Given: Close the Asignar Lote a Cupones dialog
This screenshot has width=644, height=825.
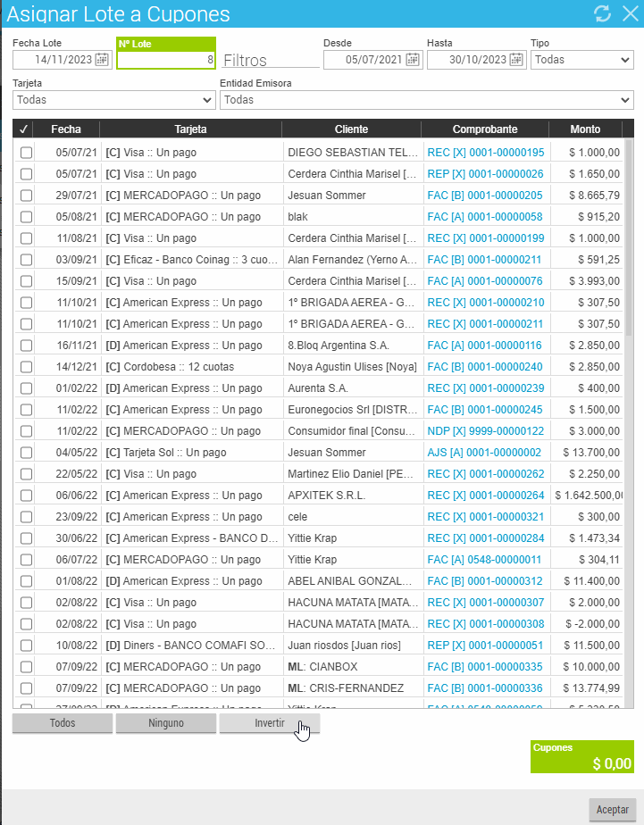Looking at the screenshot, I should (x=631, y=13).
